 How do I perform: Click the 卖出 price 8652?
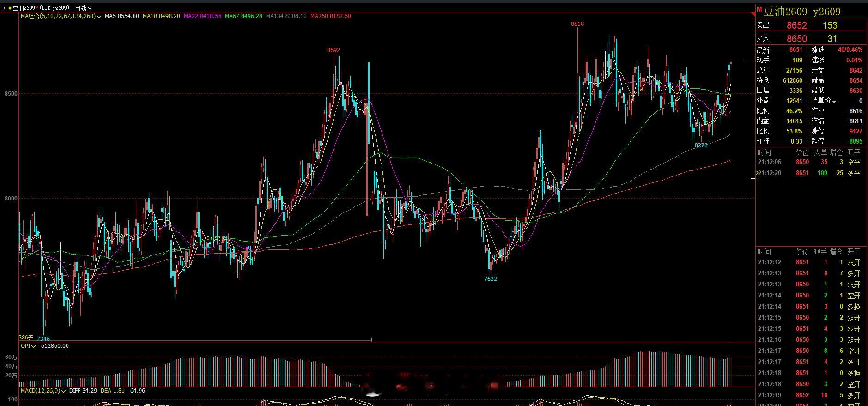[x=797, y=25]
